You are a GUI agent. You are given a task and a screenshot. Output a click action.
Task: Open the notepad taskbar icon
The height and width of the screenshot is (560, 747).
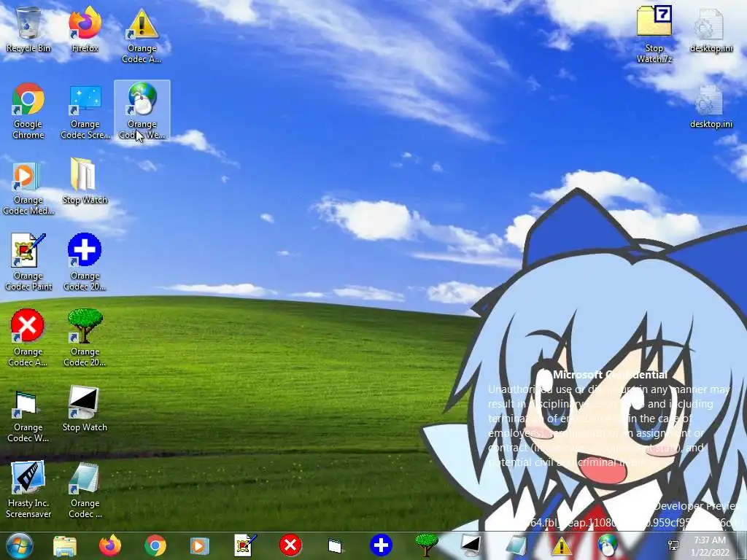click(516, 545)
